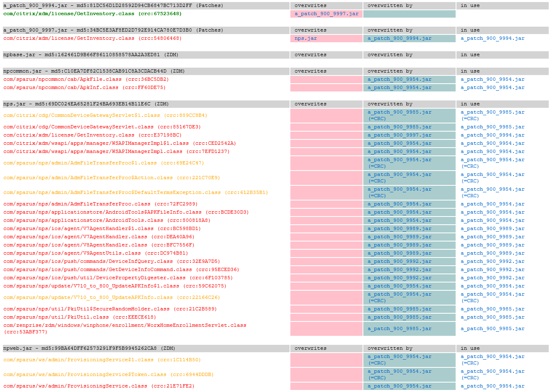Viewport: 552px width, 392px height.
Task: Open overwritten-by patch link for WSAPIManagerImpl$1.class
Action: click(x=399, y=143)
